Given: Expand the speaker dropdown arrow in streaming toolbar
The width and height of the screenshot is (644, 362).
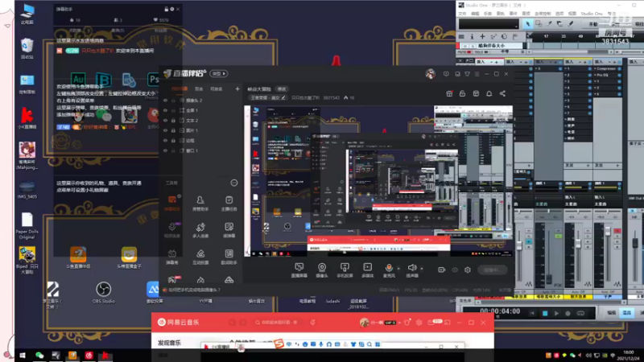Looking at the screenshot, I should (422, 269).
